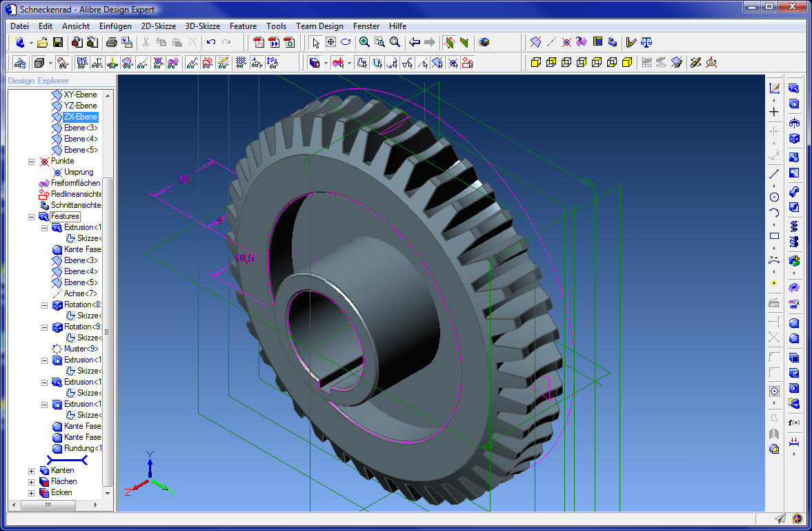Screen dimensions: 812x531
Task: Toggle point selection filter icon
Action: (x=453, y=64)
